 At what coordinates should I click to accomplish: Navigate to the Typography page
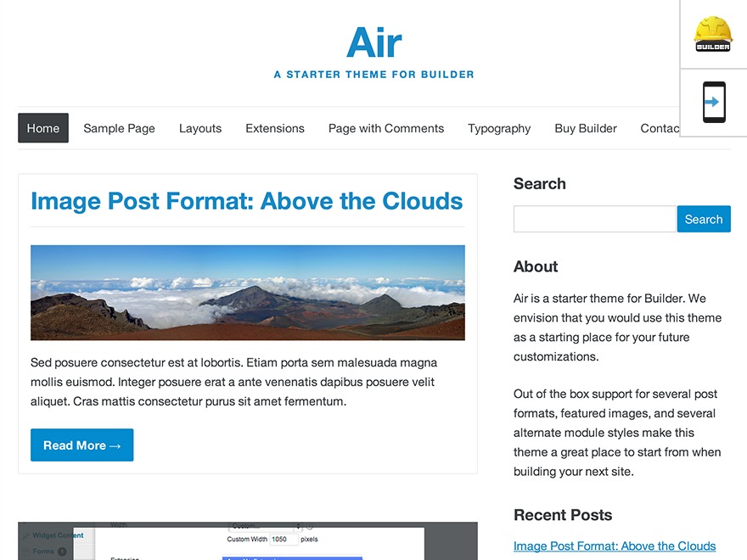click(499, 129)
